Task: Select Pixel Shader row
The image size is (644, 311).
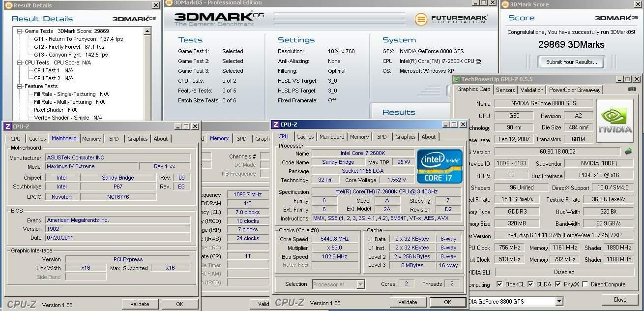Action: click(x=55, y=110)
